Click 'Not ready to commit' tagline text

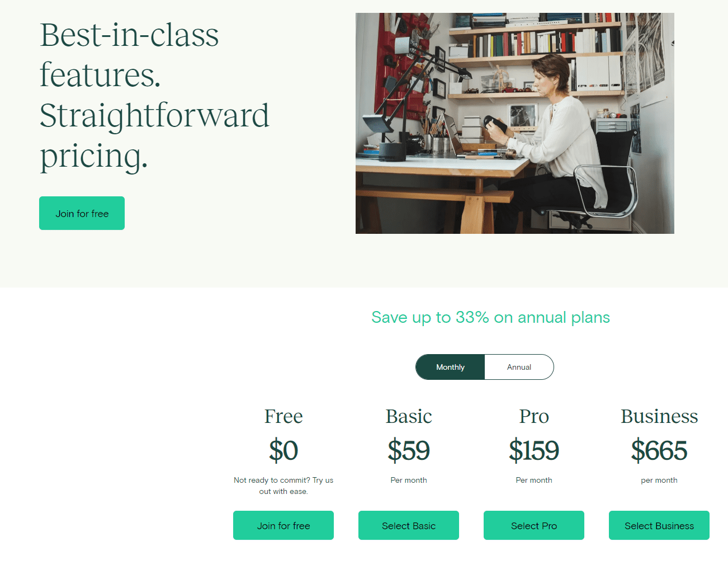[x=283, y=486]
